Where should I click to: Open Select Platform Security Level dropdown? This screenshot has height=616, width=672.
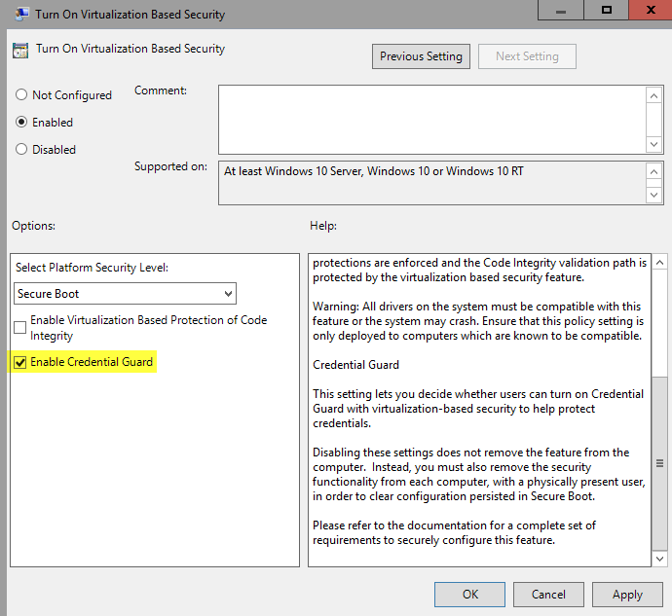[x=126, y=294]
